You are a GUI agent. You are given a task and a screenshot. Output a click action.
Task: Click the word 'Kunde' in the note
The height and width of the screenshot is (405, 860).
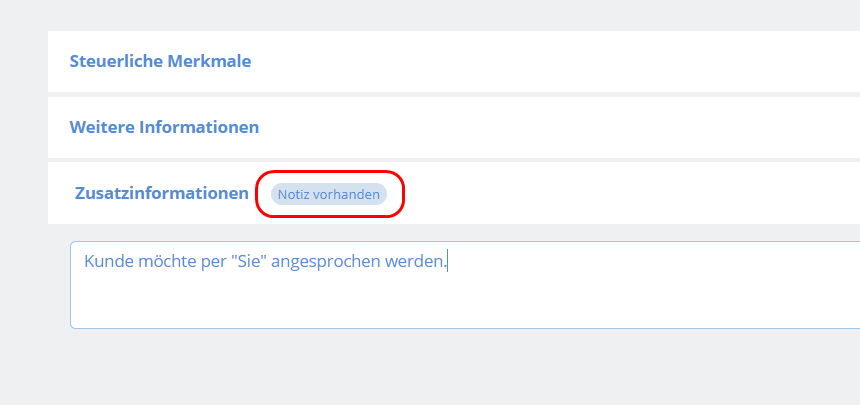108,262
